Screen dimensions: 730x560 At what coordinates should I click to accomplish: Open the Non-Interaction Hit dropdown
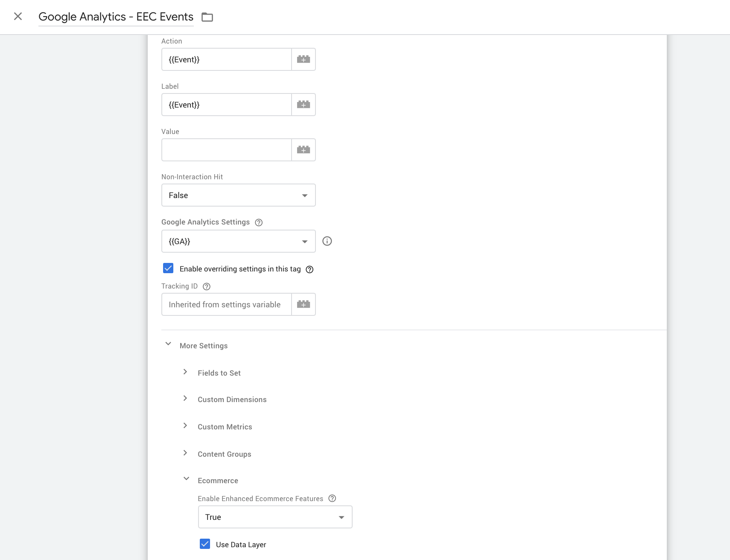coord(239,195)
